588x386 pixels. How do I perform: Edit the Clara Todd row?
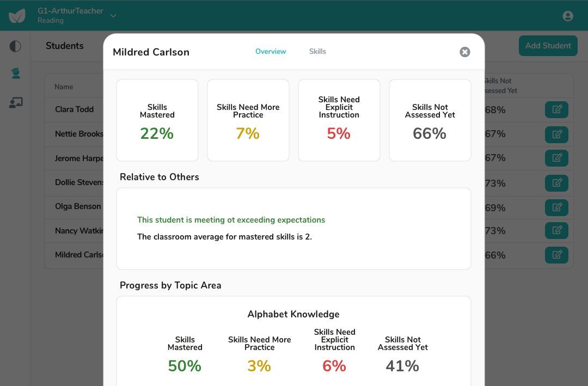pyautogui.click(x=556, y=109)
